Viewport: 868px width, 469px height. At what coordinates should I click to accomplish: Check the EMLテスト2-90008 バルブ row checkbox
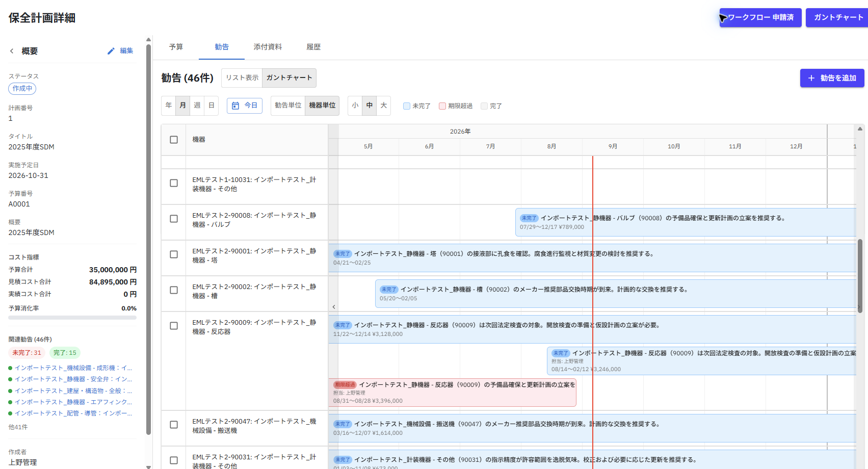(x=174, y=219)
